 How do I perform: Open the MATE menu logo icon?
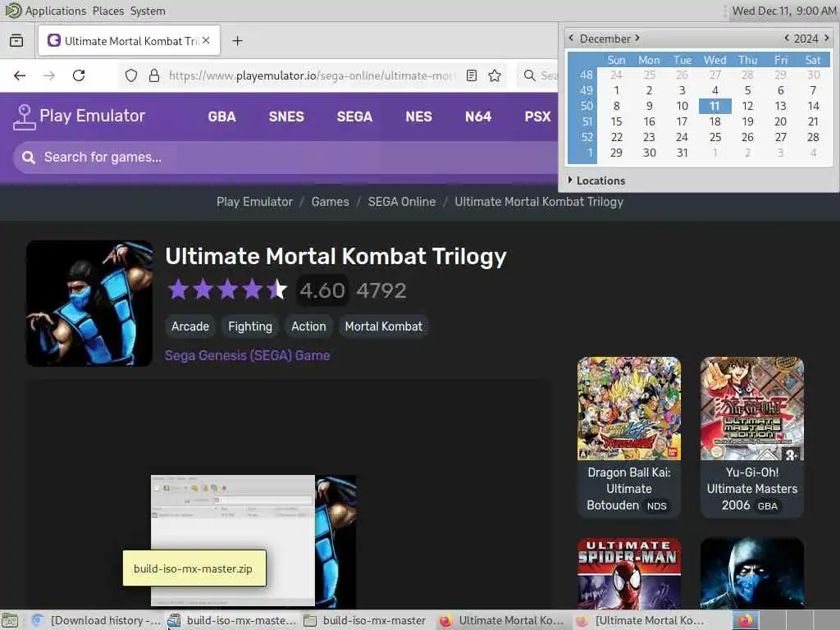[x=13, y=11]
